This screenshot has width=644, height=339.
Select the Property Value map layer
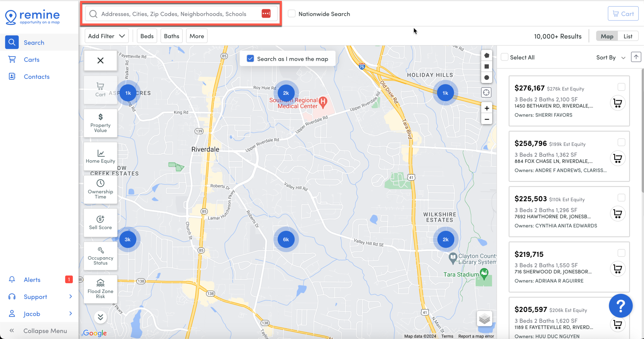pyautogui.click(x=101, y=123)
